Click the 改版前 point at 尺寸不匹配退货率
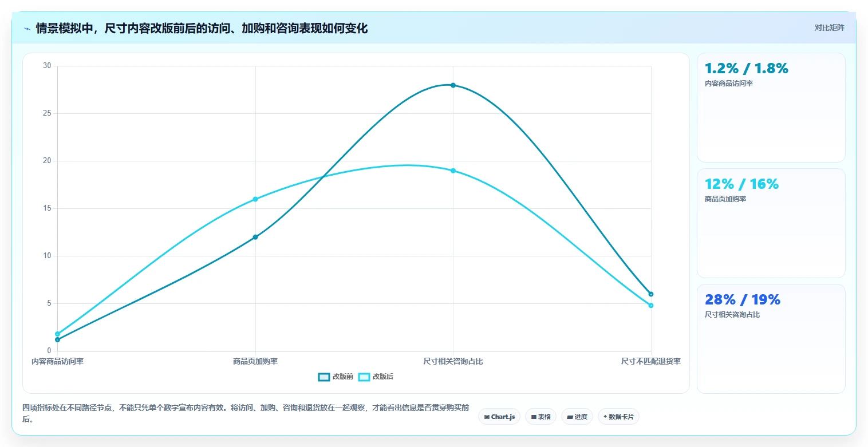 pos(651,294)
